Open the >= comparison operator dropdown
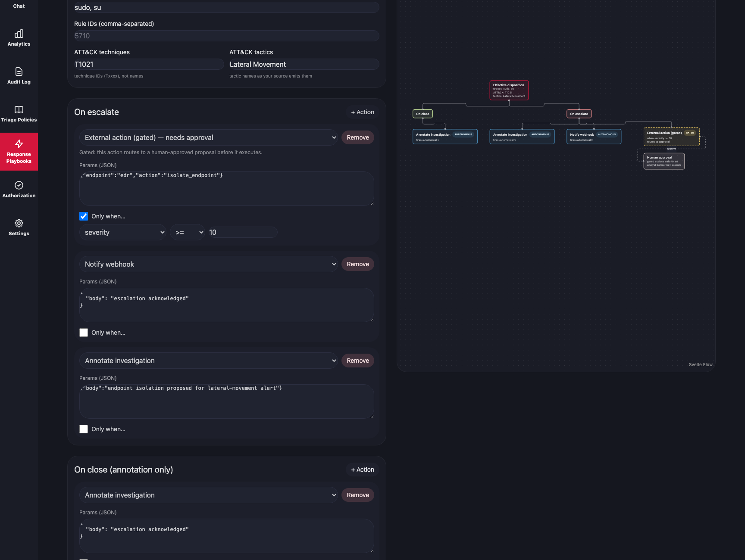The height and width of the screenshot is (560, 745). click(188, 232)
